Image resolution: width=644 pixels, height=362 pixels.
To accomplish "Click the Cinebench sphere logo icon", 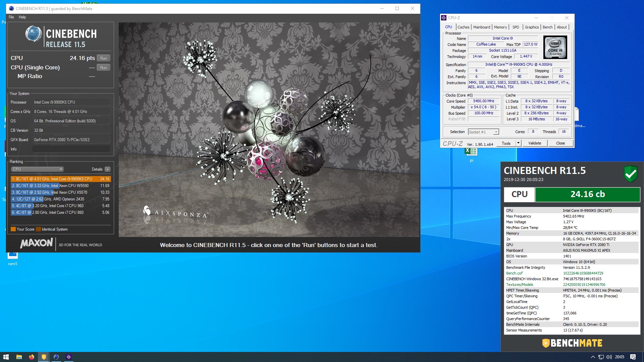I will [34, 34].
